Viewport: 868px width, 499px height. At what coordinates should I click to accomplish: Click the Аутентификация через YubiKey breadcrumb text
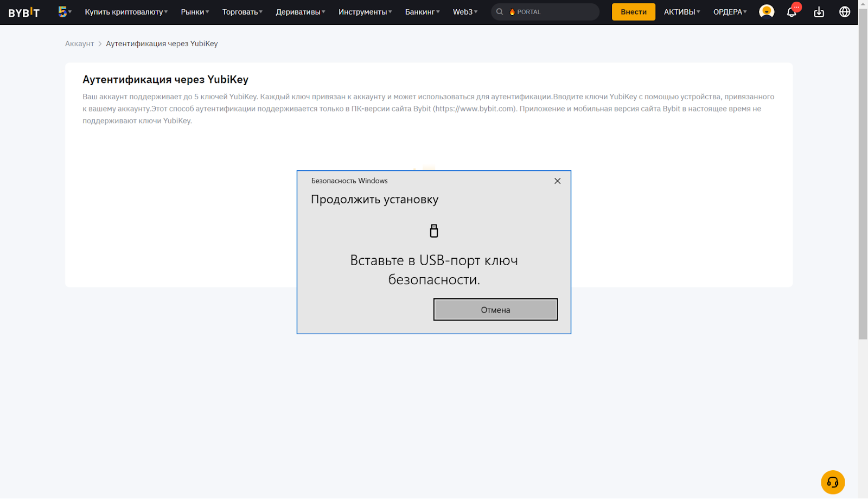[162, 43]
